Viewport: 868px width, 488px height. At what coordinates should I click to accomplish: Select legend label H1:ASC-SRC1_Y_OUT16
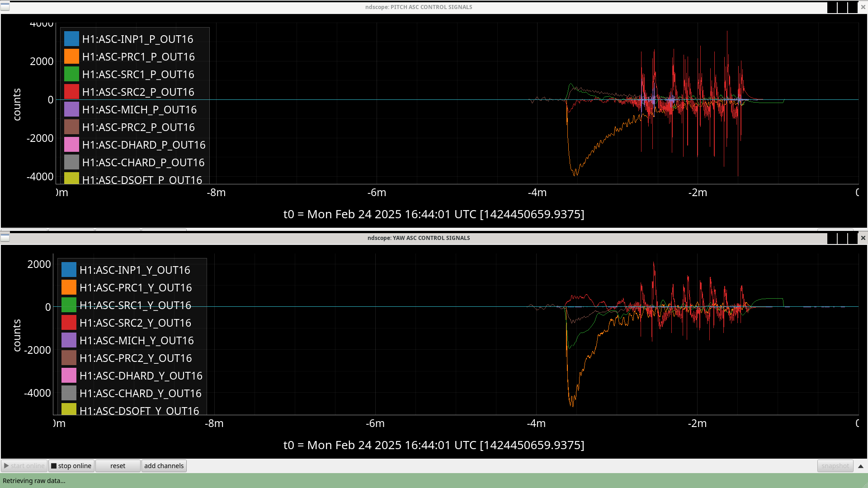pos(135,305)
